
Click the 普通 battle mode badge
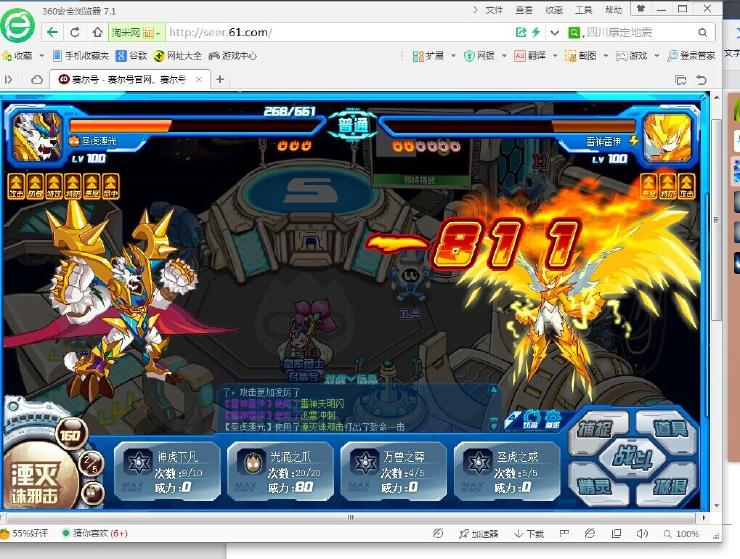[353, 126]
